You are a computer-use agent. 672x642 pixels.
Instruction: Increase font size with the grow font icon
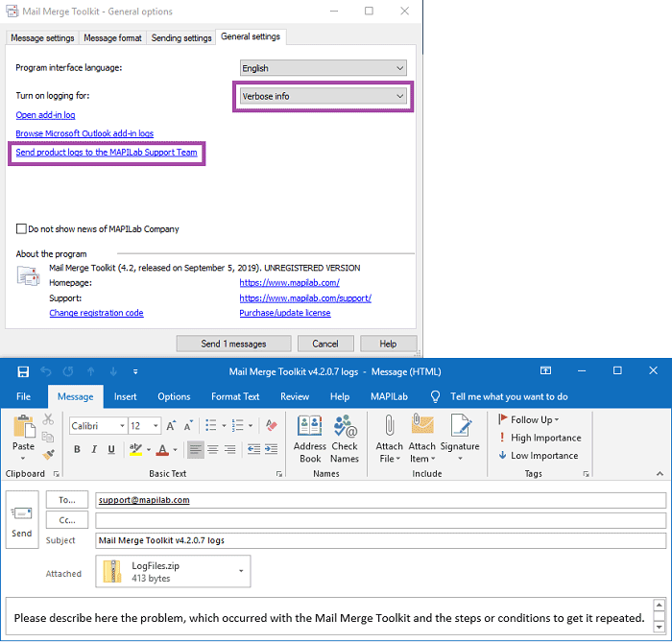pyautogui.click(x=171, y=426)
